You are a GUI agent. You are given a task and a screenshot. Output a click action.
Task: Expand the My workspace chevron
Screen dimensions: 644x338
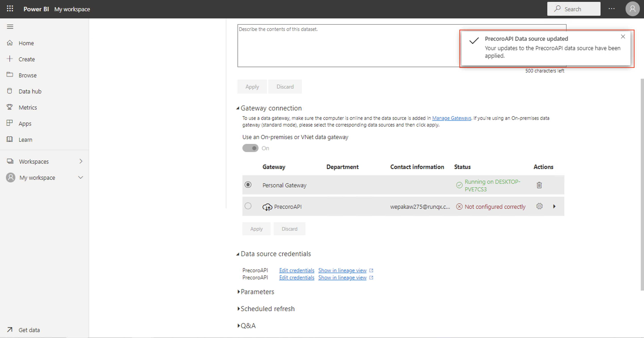tap(80, 177)
